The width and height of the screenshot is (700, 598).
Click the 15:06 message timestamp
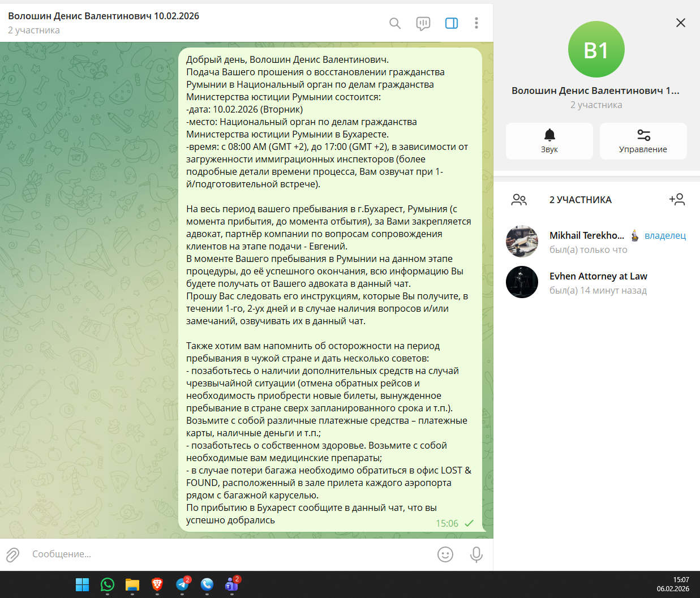pyautogui.click(x=447, y=523)
